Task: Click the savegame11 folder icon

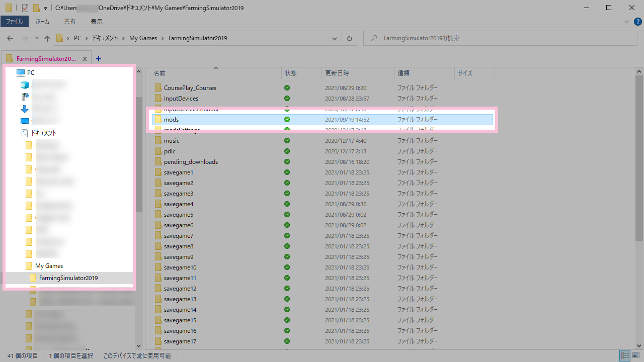Action: [x=158, y=278]
